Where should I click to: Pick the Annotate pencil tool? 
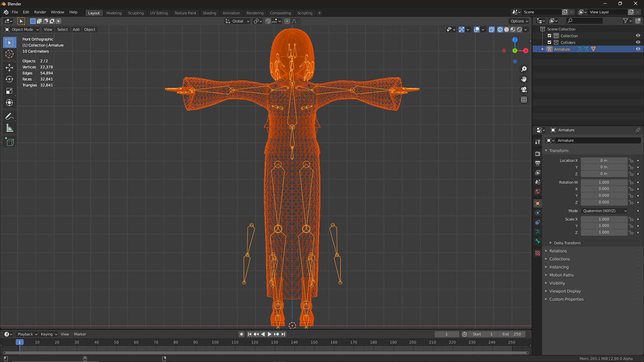9,117
